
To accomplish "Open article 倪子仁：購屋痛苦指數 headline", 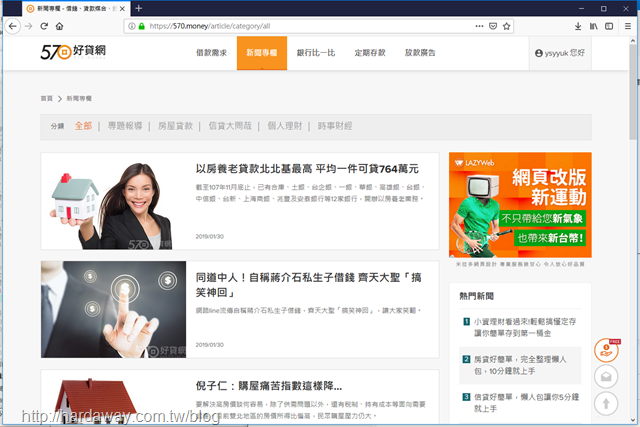I will click(x=269, y=386).
